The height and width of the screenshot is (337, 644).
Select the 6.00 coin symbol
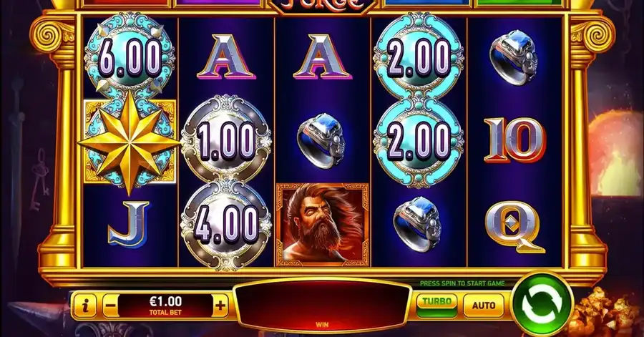click(130, 57)
